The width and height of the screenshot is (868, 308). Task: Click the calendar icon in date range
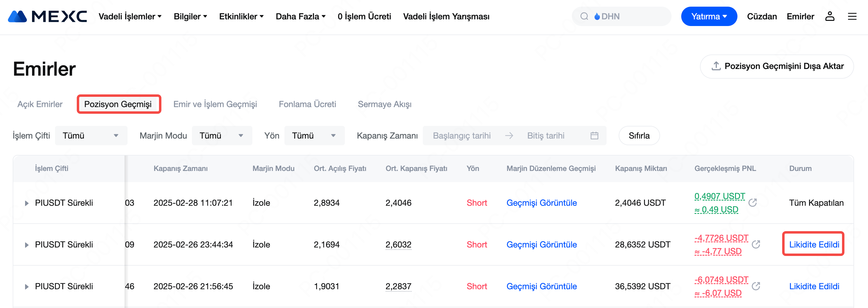(594, 136)
